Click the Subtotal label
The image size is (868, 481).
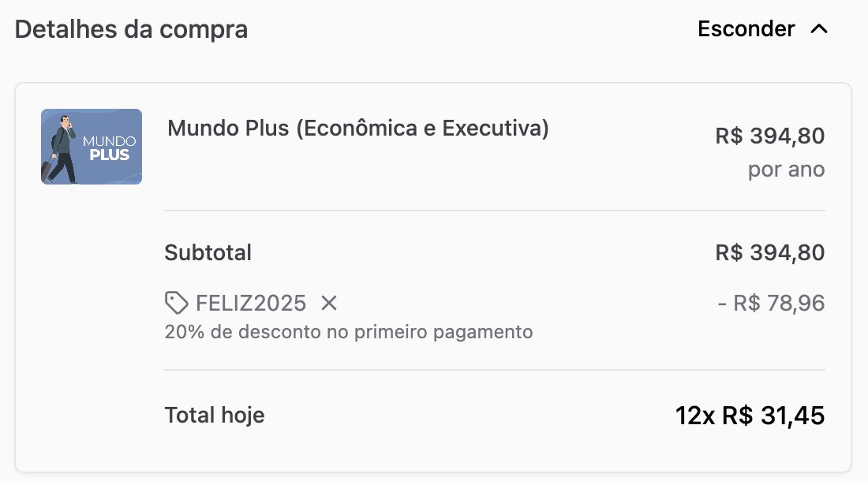[x=208, y=252]
